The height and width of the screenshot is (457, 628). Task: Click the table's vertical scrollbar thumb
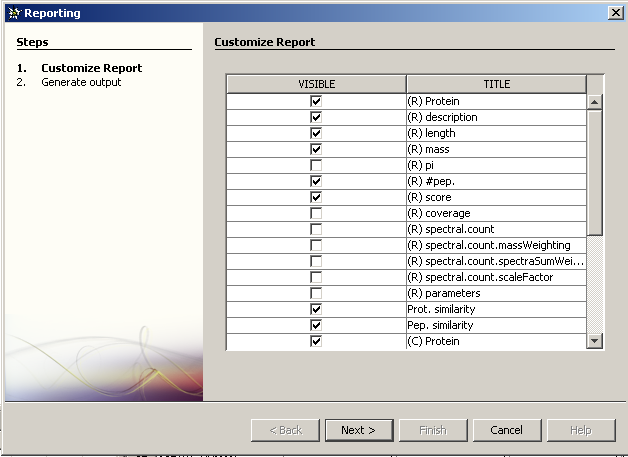595,170
